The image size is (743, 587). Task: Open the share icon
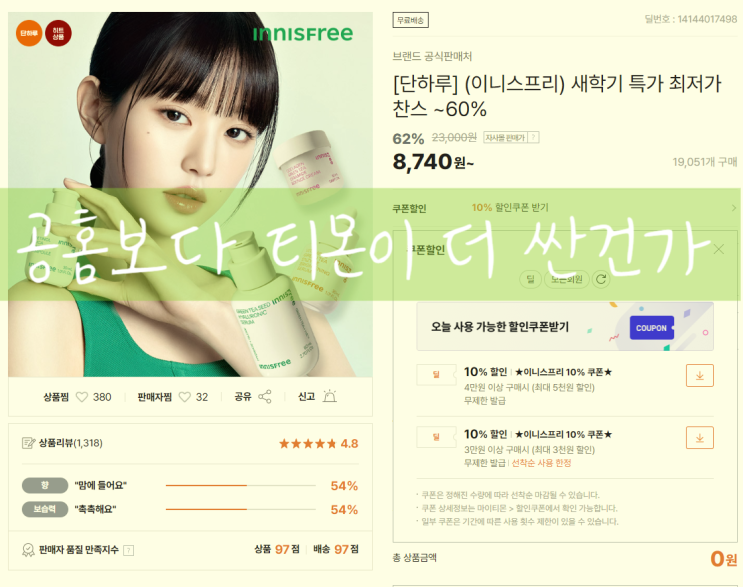click(265, 397)
